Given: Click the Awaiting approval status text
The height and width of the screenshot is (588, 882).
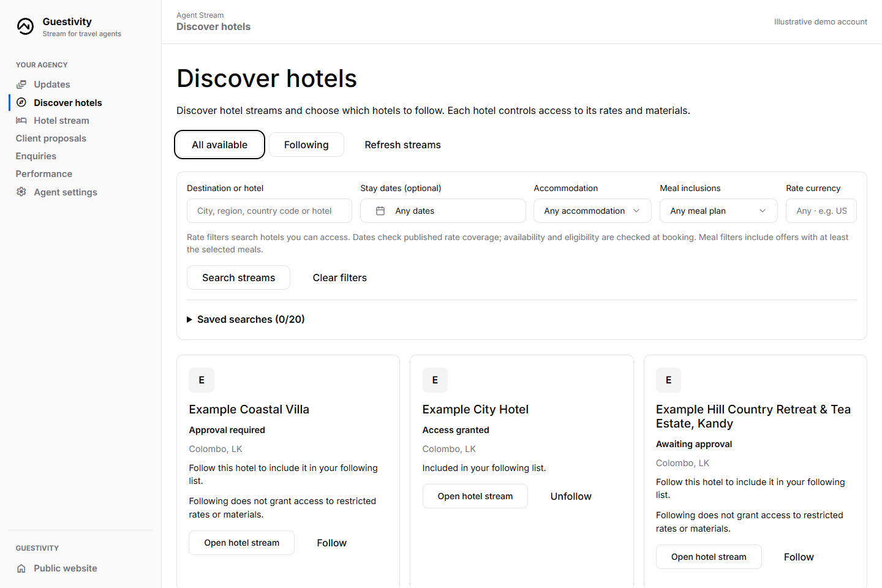Looking at the screenshot, I should coord(694,444).
